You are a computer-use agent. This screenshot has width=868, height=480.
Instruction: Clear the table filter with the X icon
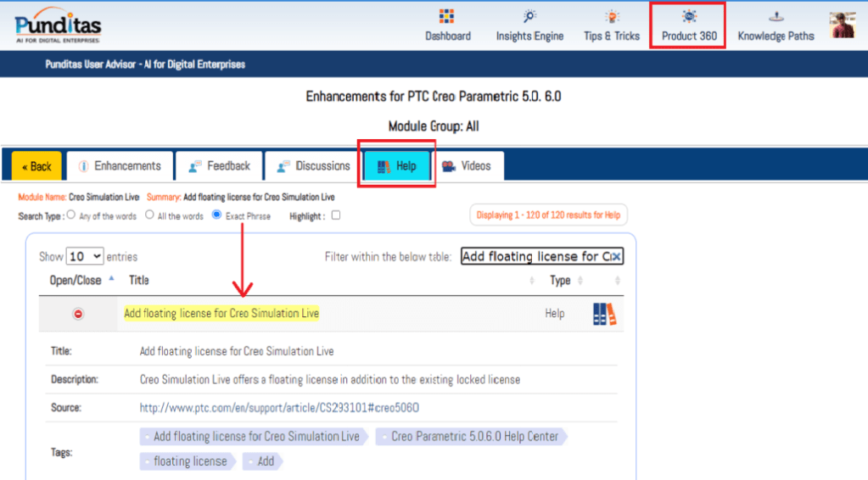click(616, 257)
